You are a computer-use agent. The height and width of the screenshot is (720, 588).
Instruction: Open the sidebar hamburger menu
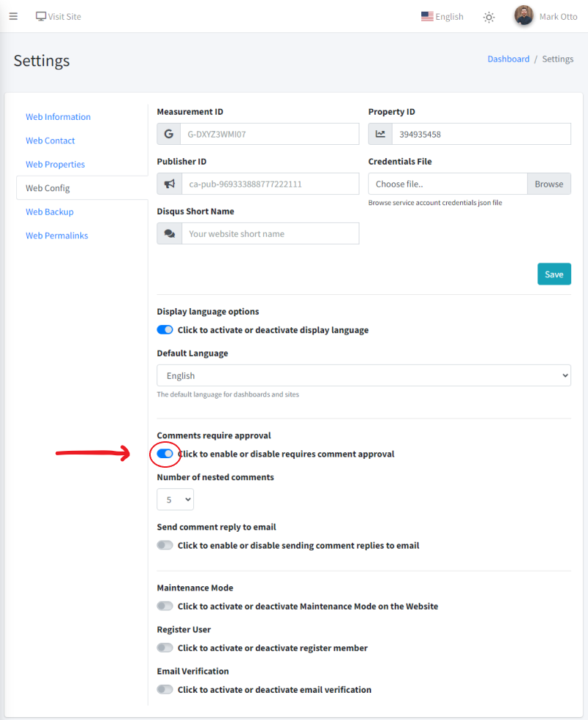(x=13, y=16)
